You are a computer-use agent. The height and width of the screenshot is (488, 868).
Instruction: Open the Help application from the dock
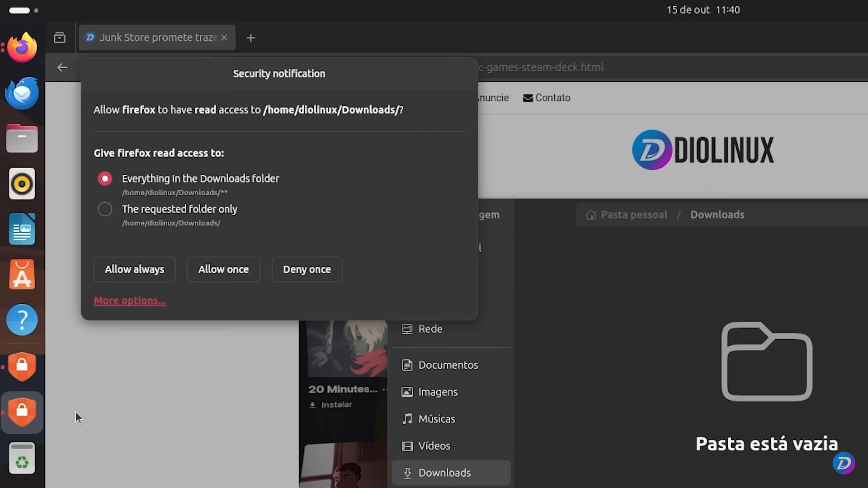coord(21,319)
